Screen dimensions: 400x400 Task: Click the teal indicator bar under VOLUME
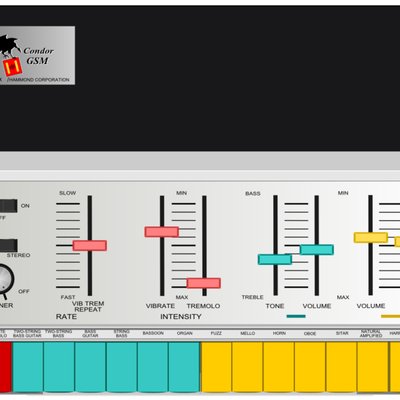296,316
